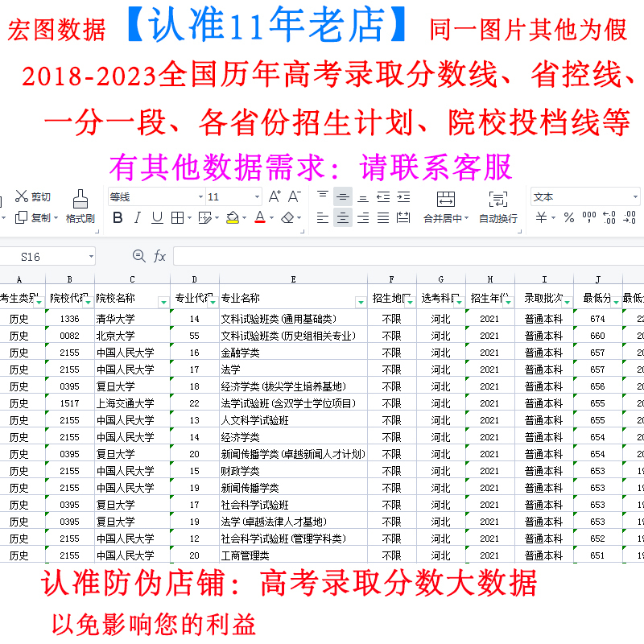Click lowest score cell 674
Viewport: 644px width, 644px height.
[597, 319]
